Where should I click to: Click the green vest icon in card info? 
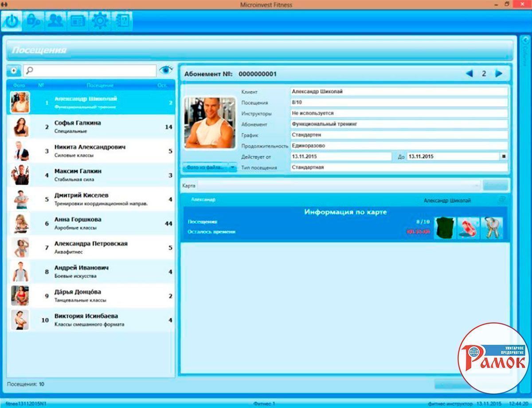point(445,228)
